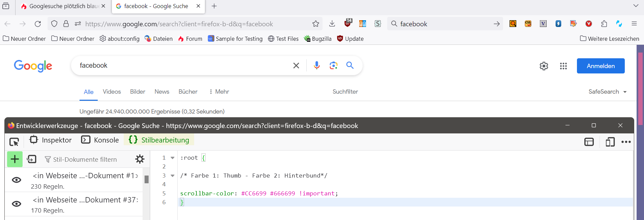
Task: Open Firefox downloads panel
Action: 332,24
